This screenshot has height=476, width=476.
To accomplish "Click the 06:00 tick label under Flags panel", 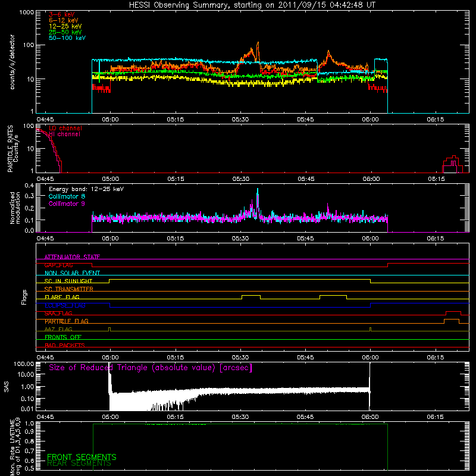I will (x=370, y=358).
